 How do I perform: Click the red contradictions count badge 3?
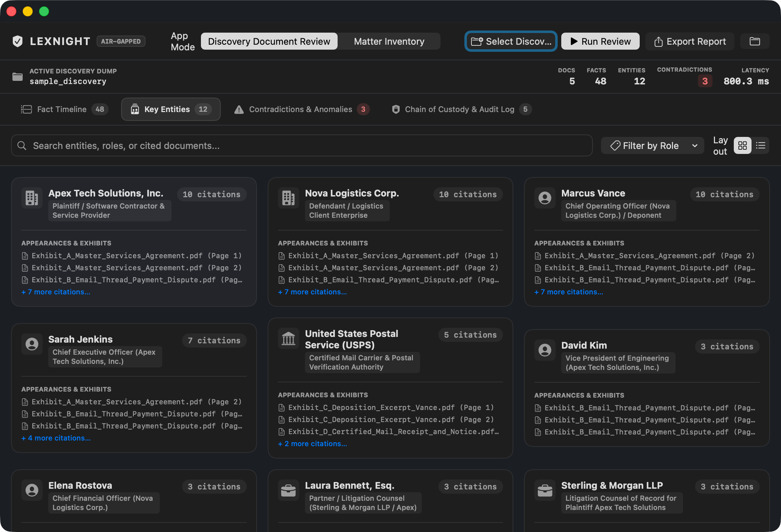click(x=705, y=81)
